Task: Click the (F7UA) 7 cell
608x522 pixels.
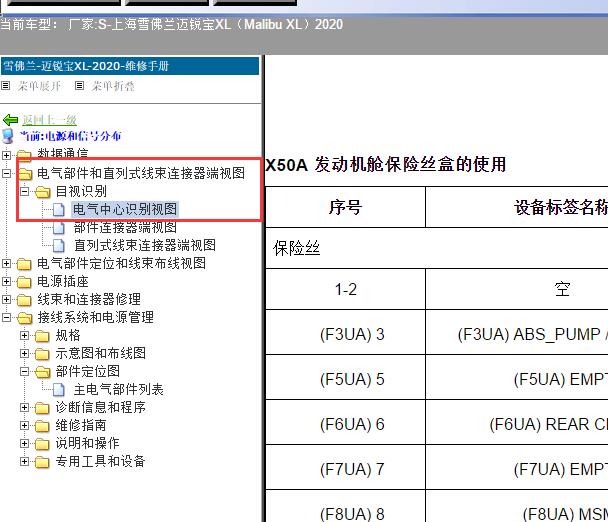Action: (345, 469)
